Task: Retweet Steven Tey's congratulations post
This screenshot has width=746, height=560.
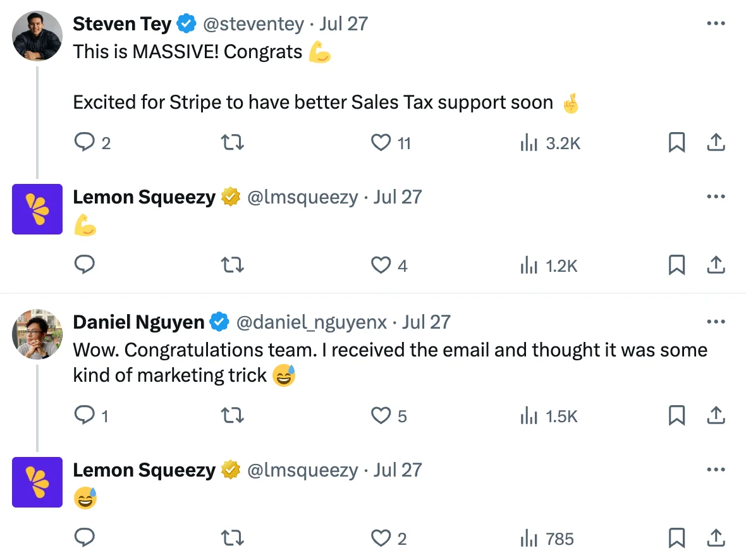Action: [x=232, y=143]
